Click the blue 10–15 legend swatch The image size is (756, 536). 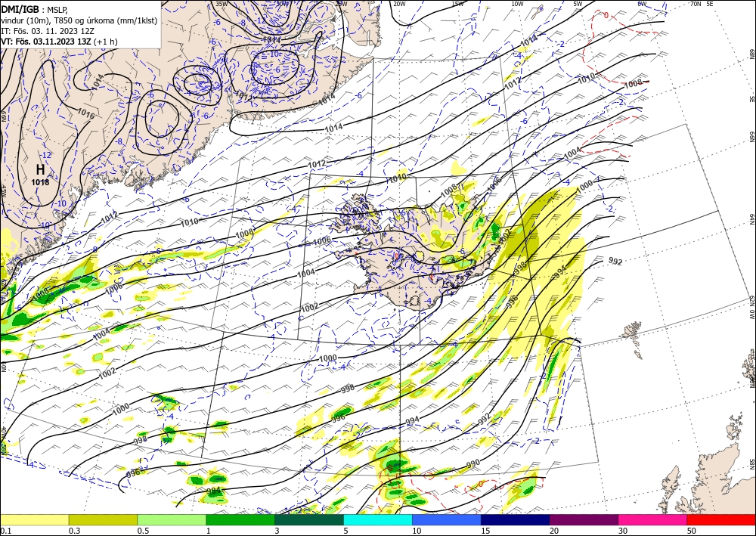pos(447,519)
